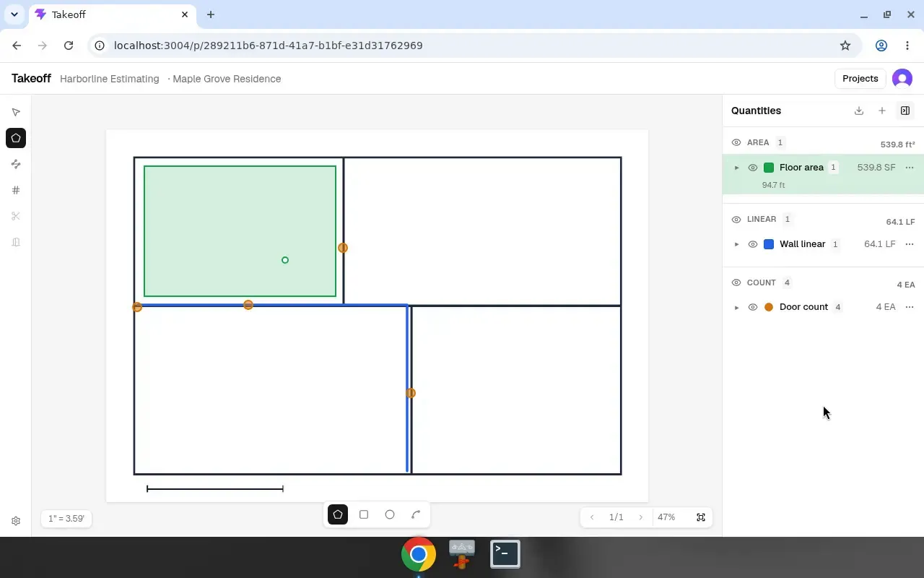The image size is (924, 578).
Task: Select the linear measurement tool
Action: (16, 164)
